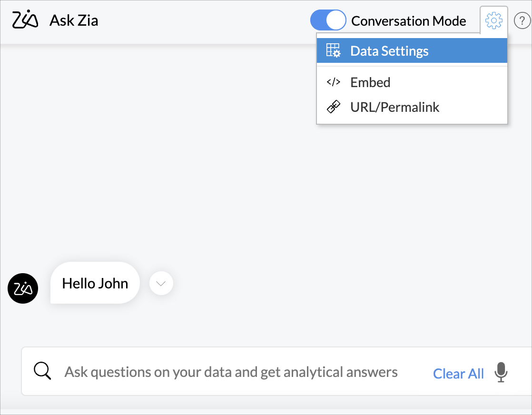Focus the Ask questions input field
Viewport: 532px width, 415px height.
[x=231, y=372]
